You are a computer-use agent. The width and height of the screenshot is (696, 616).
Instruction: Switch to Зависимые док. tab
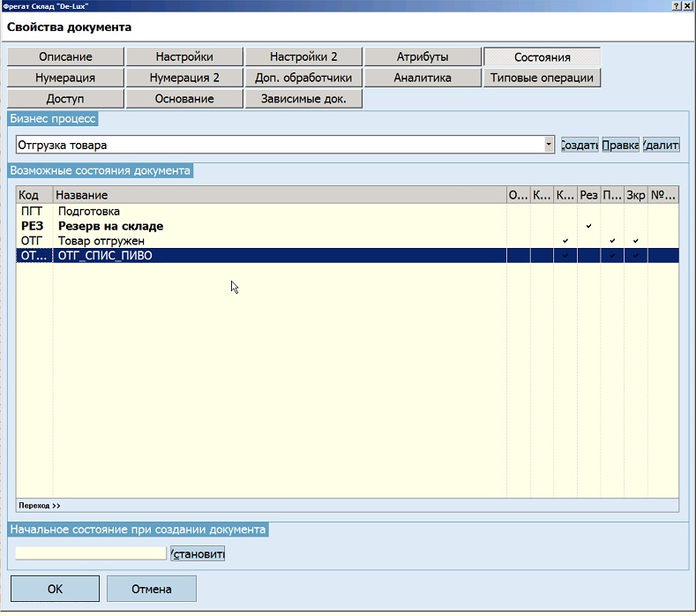[x=303, y=99]
